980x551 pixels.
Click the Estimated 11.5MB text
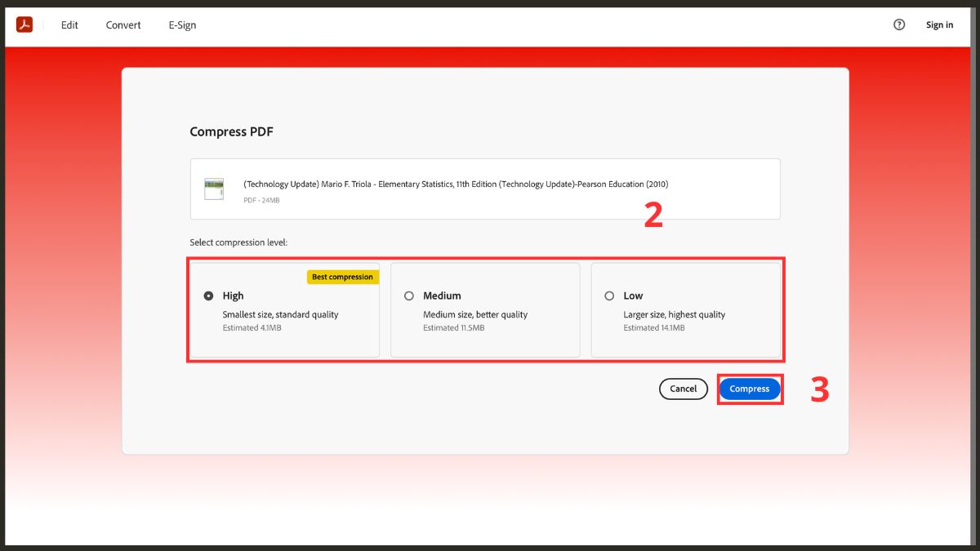pyautogui.click(x=453, y=327)
